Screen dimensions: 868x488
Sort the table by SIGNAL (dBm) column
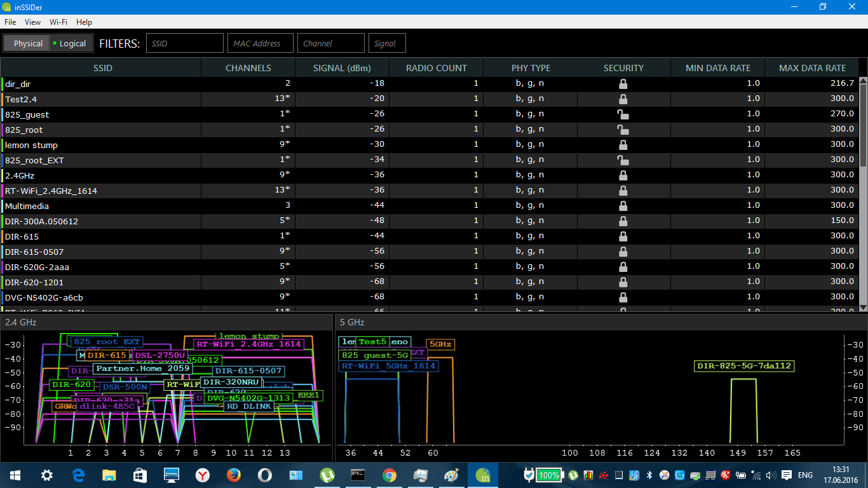(342, 68)
